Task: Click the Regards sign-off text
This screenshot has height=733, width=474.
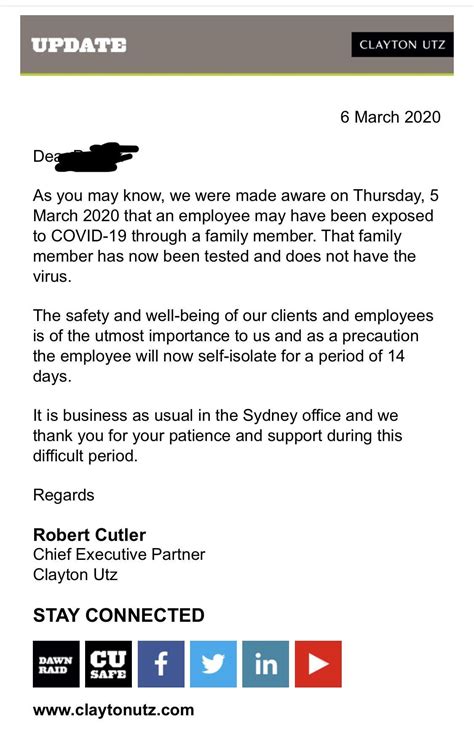Action: 64,495
